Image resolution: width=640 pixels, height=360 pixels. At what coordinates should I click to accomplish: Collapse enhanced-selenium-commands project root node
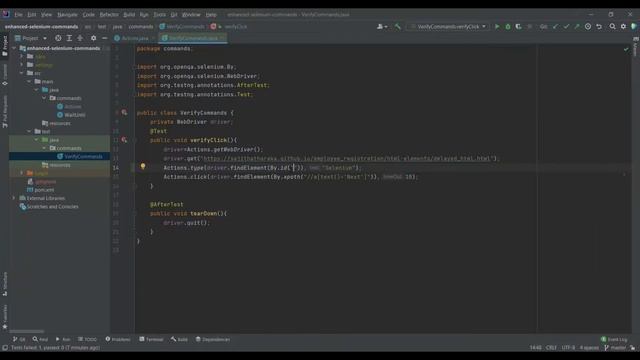click(x=14, y=48)
